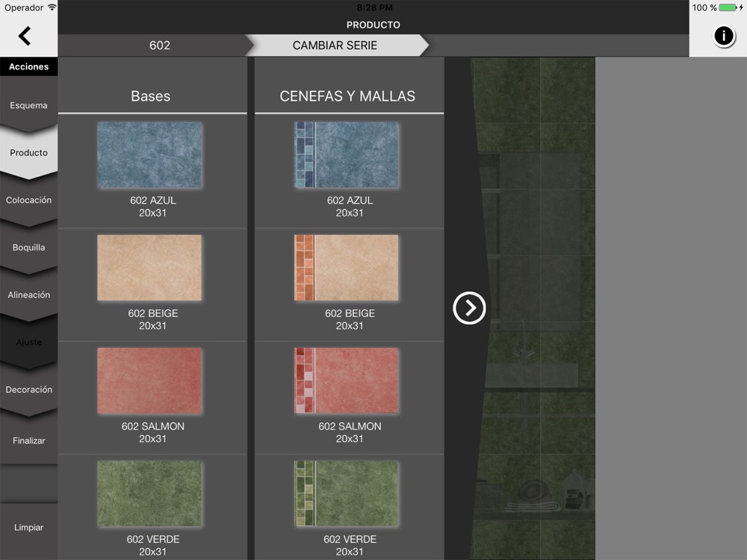
Task: Check the Wi-Fi status icon
Action: (x=52, y=7)
